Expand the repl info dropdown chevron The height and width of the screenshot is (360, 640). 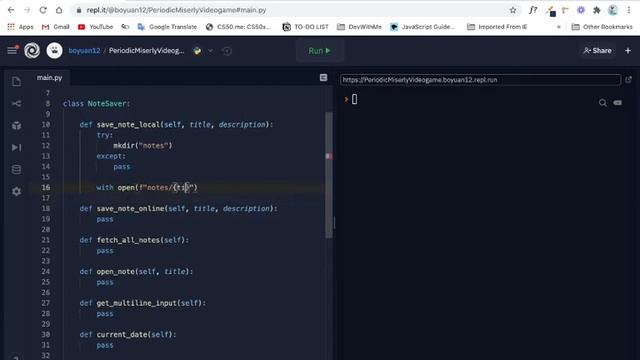(210, 51)
